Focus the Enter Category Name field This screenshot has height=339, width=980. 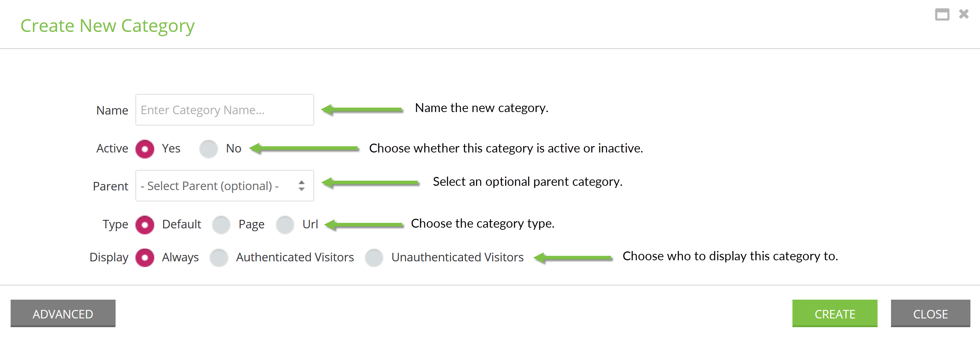[x=225, y=110]
